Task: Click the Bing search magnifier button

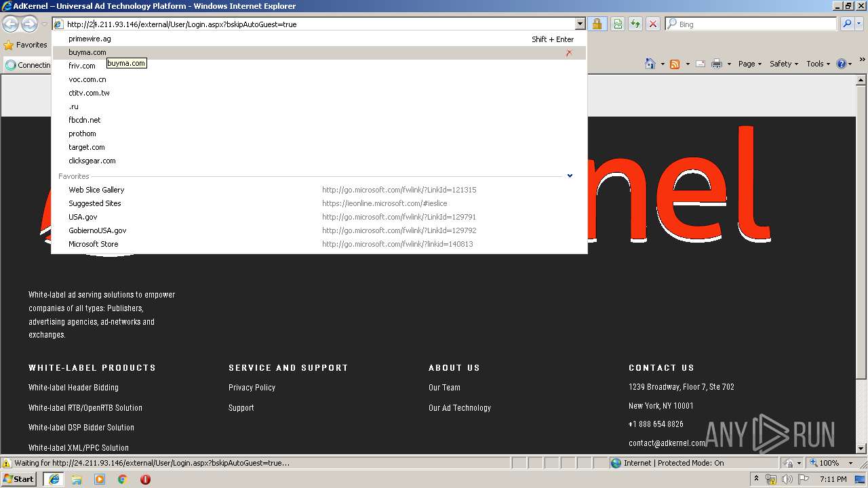Action: click(846, 24)
